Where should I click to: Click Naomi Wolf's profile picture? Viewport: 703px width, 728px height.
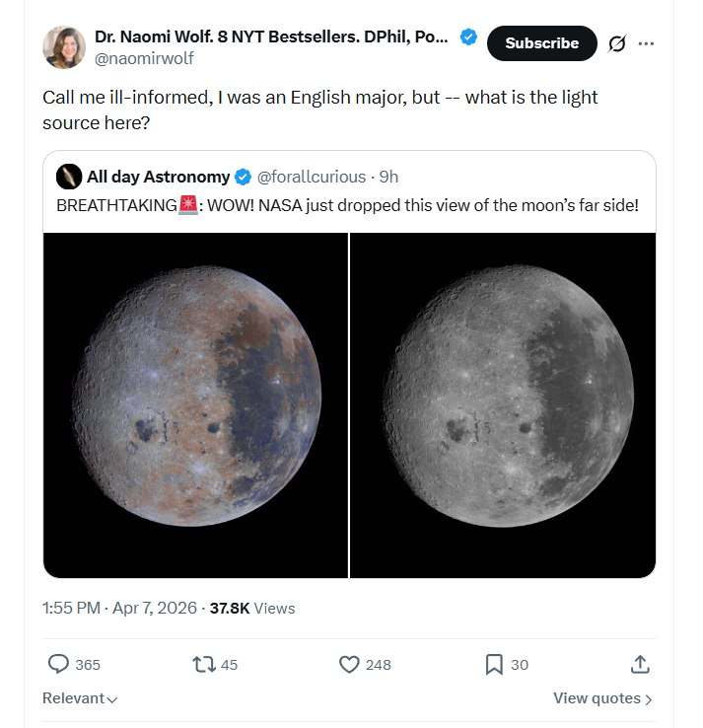[x=64, y=47]
